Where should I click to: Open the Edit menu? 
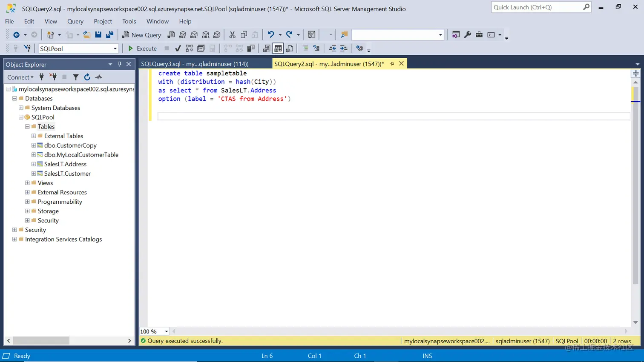(x=29, y=21)
